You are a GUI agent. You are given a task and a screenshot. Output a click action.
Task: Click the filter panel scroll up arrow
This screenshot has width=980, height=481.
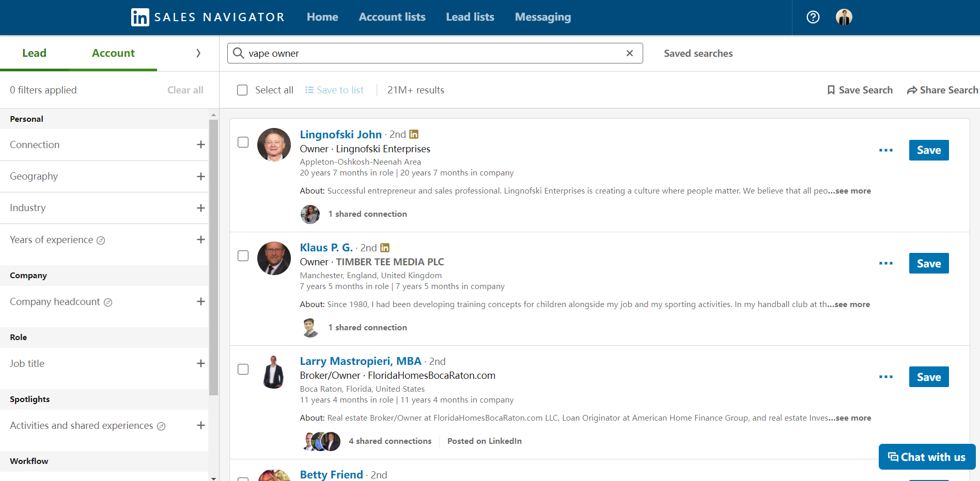click(x=213, y=115)
